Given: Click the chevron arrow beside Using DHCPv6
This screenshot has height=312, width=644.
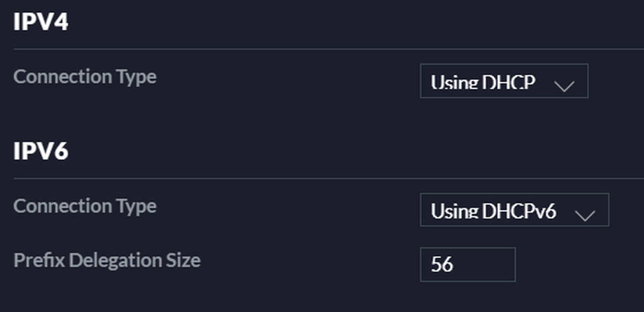Looking at the screenshot, I should 585,215.
